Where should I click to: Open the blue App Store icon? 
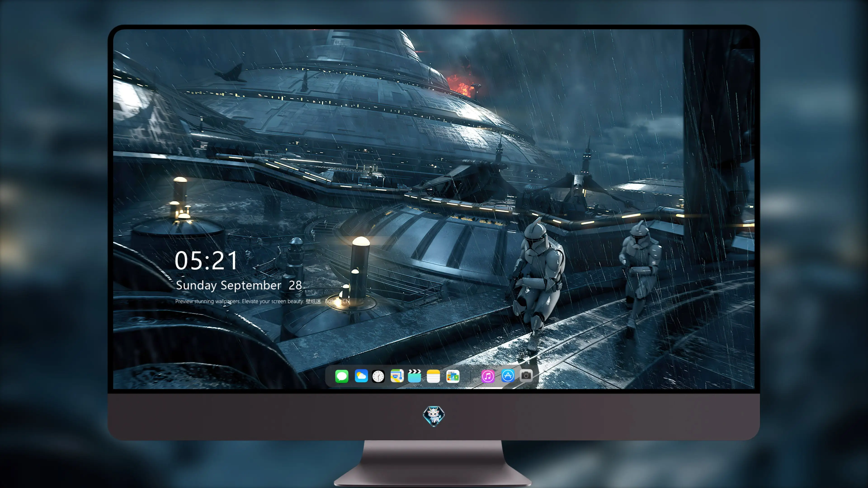point(508,375)
